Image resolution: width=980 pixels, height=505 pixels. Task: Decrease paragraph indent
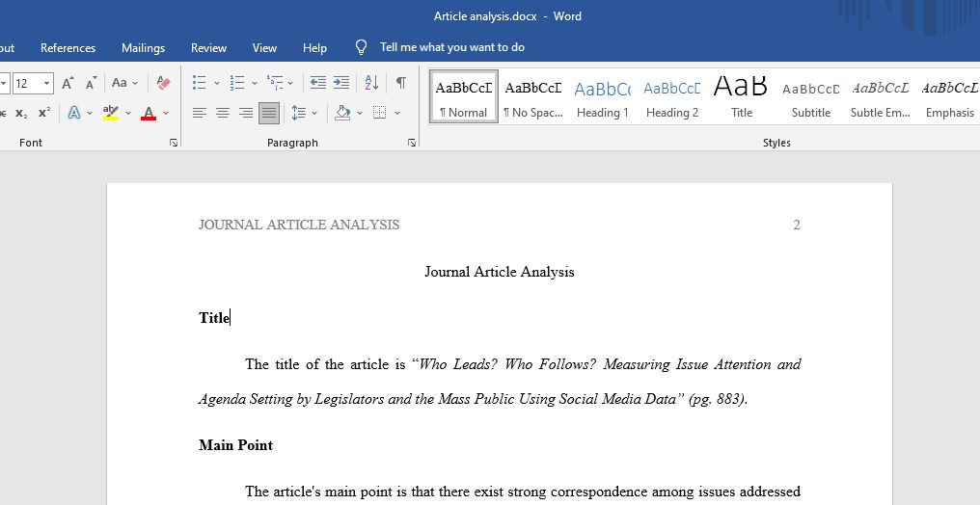[x=318, y=82]
